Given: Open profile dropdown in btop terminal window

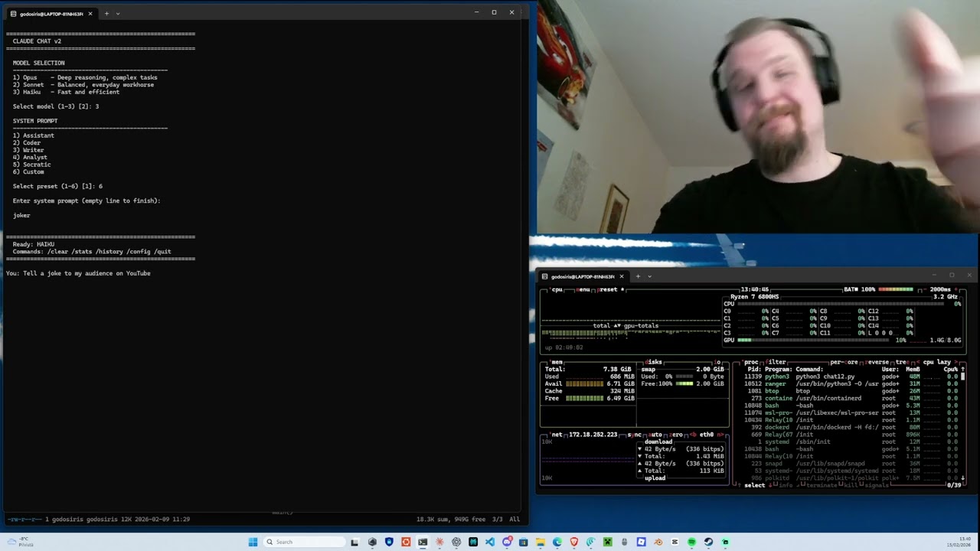Looking at the screenshot, I should (x=649, y=276).
